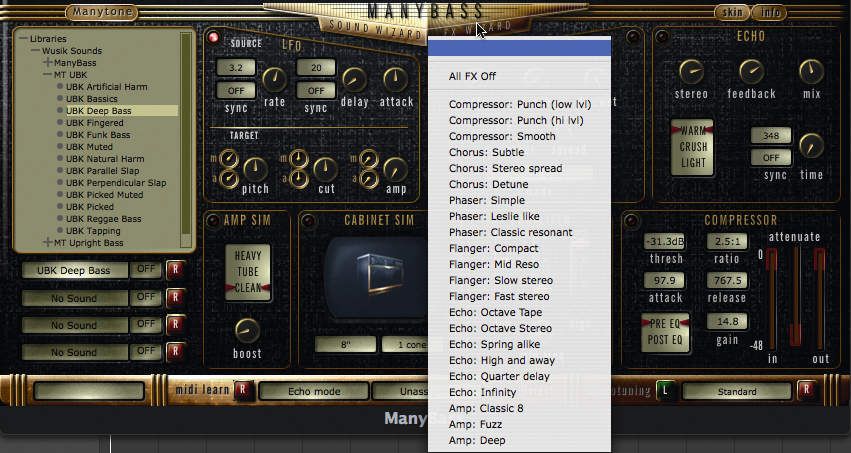Screen dimensions: 851x453
Task: Click the red R button beside UBK Deep Bass
Action: tap(175, 270)
